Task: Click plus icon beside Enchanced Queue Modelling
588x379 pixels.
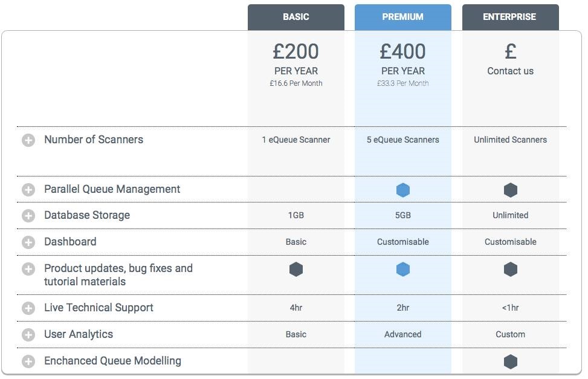Action: (x=28, y=361)
